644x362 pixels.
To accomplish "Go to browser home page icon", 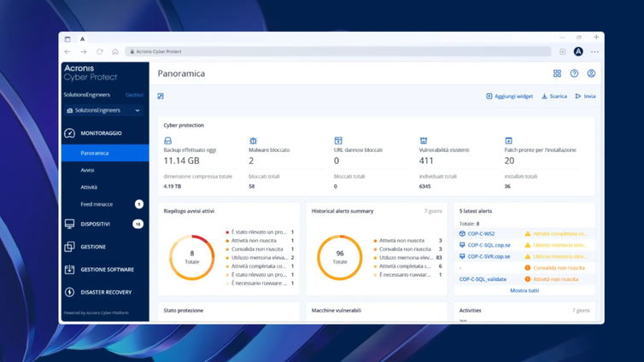I will point(115,52).
